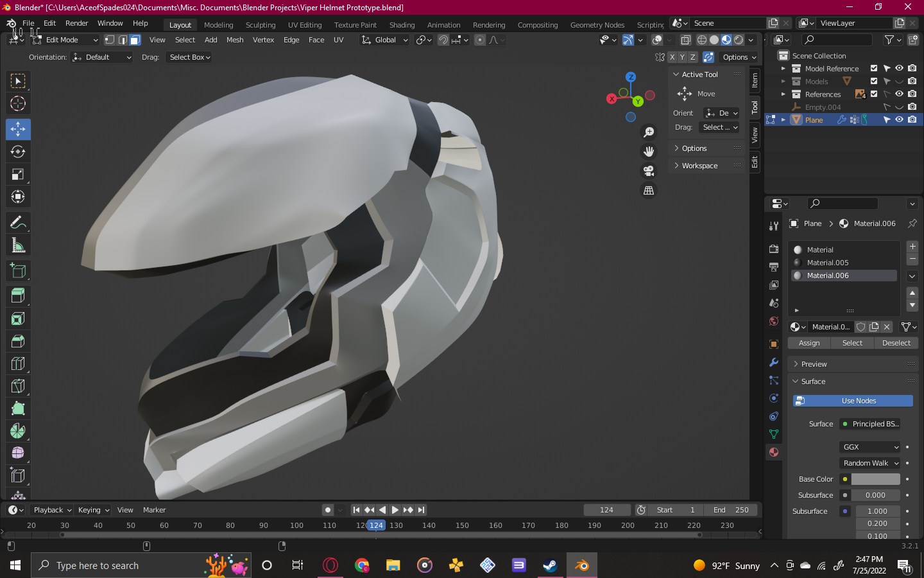Click the Assign material button
The image size is (924, 578).
[809, 343]
